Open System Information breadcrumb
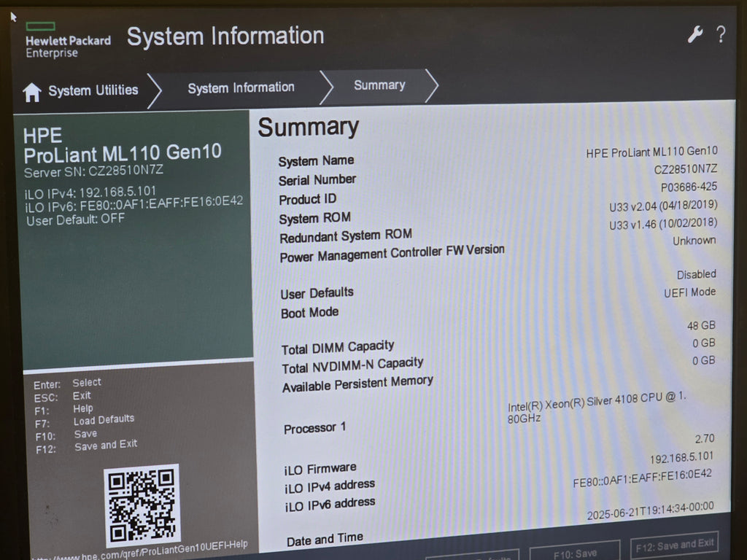This screenshot has width=747, height=560. click(x=241, y=87)
